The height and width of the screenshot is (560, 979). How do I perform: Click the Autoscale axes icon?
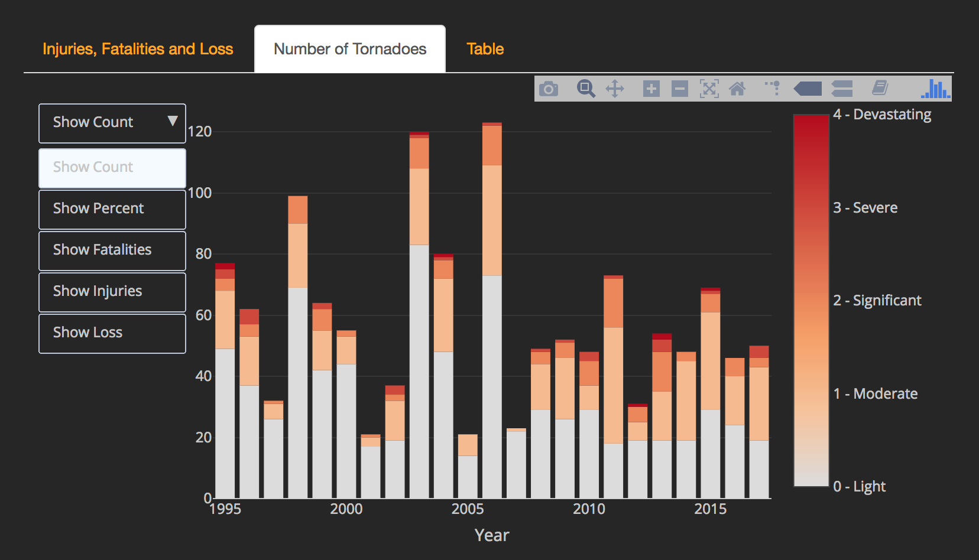point(709,89)
